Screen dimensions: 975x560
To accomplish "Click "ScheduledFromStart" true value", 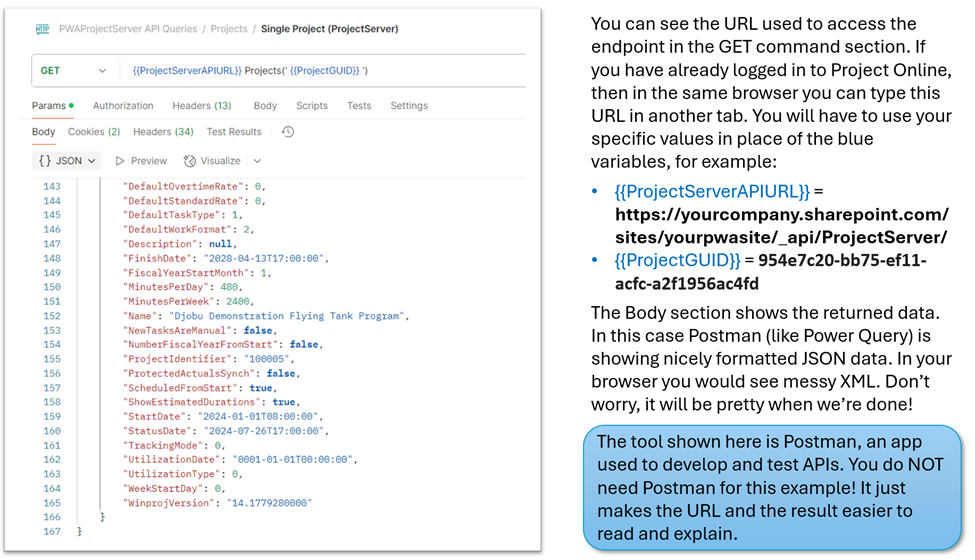I will coord(261,388).
